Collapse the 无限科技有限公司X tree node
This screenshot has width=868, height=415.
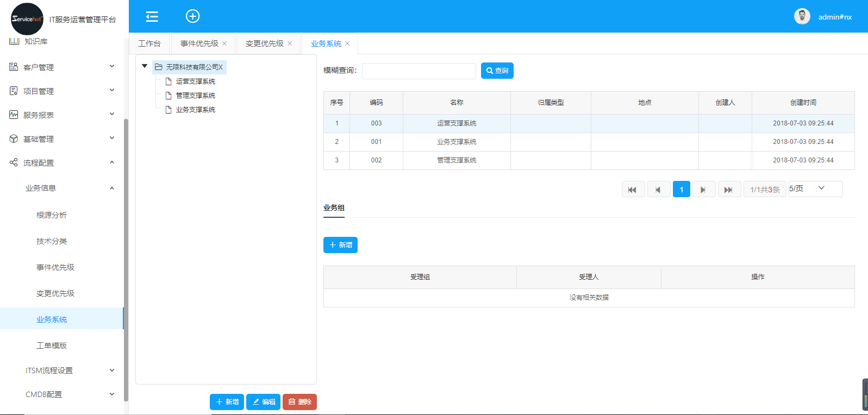pos(145,66)
